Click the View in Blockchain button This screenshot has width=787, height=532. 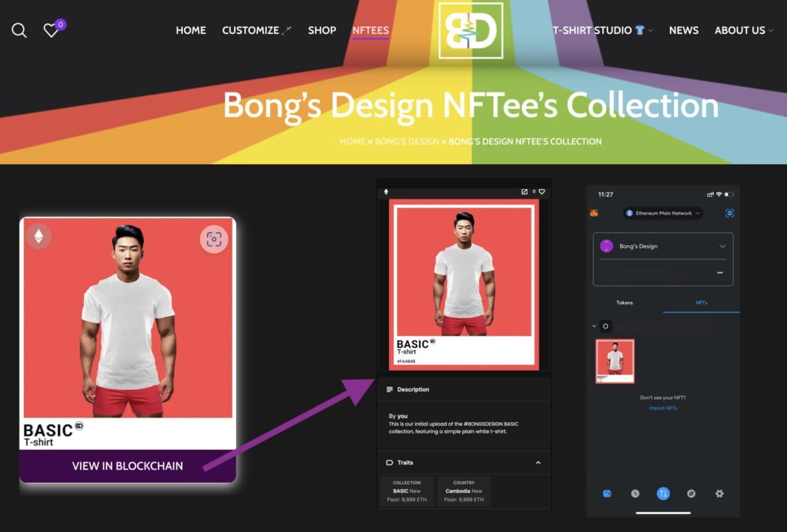click(127, 466)
